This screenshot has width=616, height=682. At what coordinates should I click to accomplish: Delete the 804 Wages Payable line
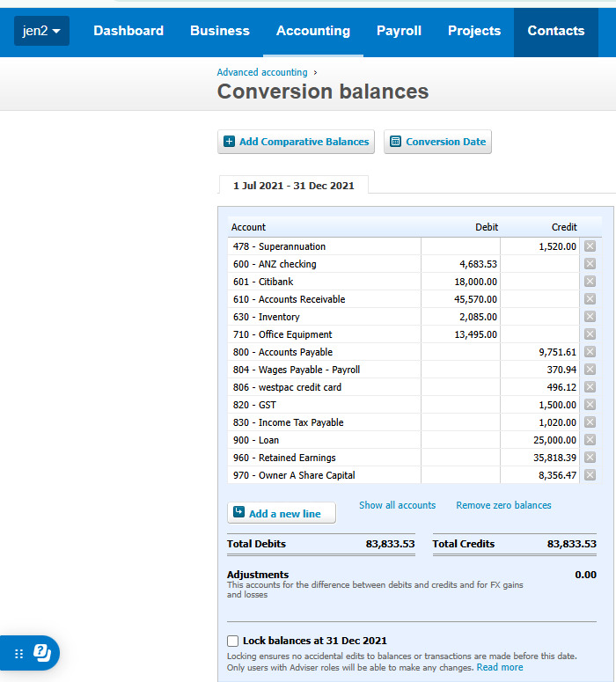[x=590, y=370]
